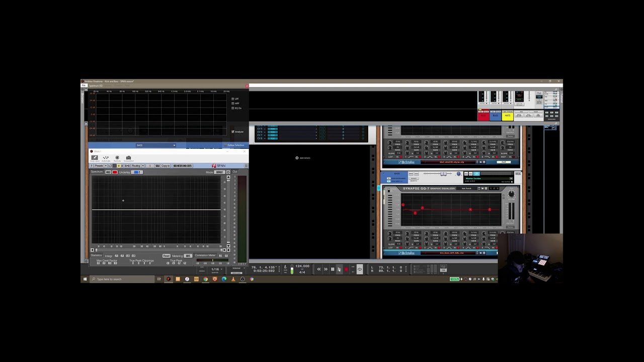Click HIDE METERS AND STATS button
Image resolution: width=644 pixels, height=362 pixels.
click(183, 166)
